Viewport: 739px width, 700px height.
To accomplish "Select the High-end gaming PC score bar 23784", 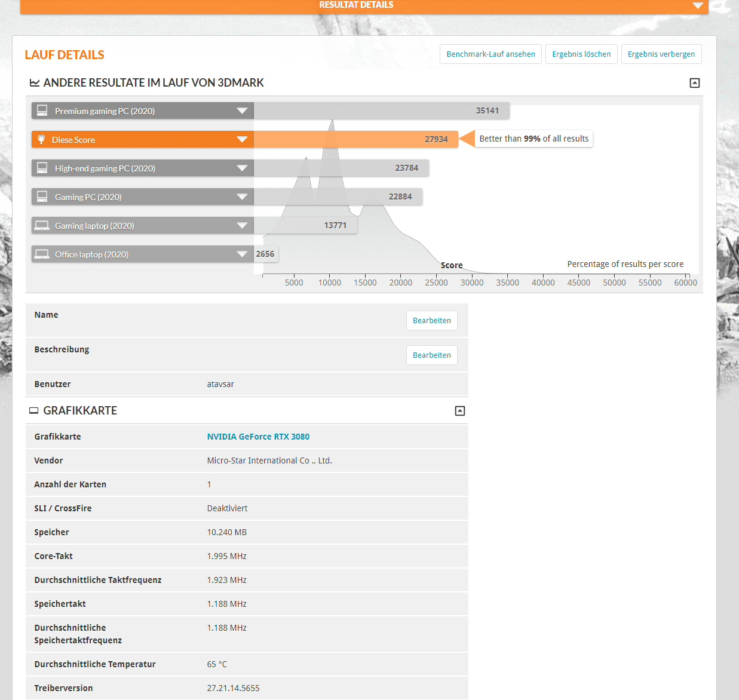I will pos(341,168).
